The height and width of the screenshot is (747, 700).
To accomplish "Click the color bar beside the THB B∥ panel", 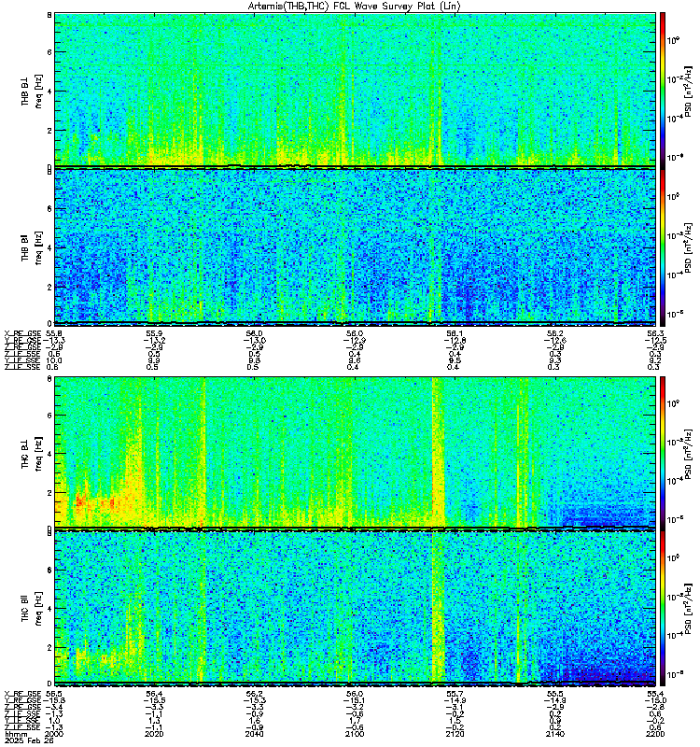I will (662, 247).
